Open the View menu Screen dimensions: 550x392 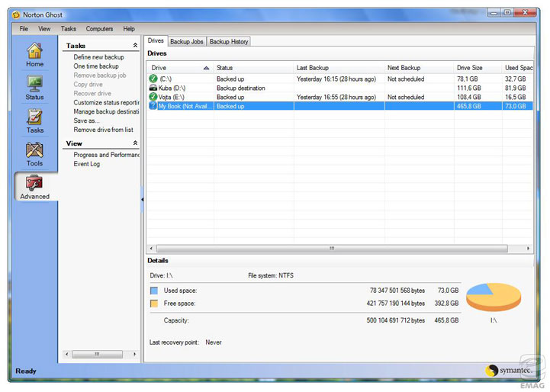coord(44,29)
